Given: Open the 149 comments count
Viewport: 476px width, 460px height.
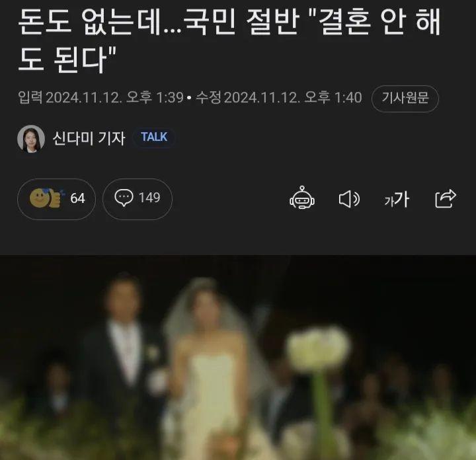Looking at the screenshot, I should [x=149, y=198].
